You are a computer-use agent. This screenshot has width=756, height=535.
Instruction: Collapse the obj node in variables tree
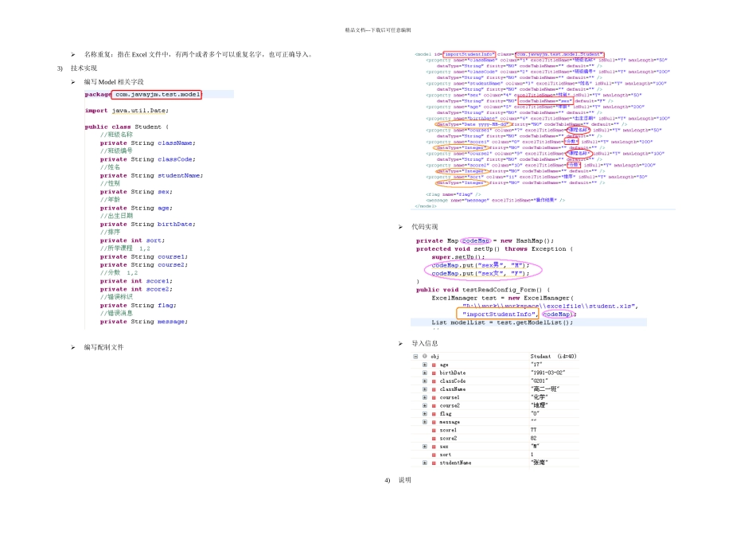click(x=415, y=357)
